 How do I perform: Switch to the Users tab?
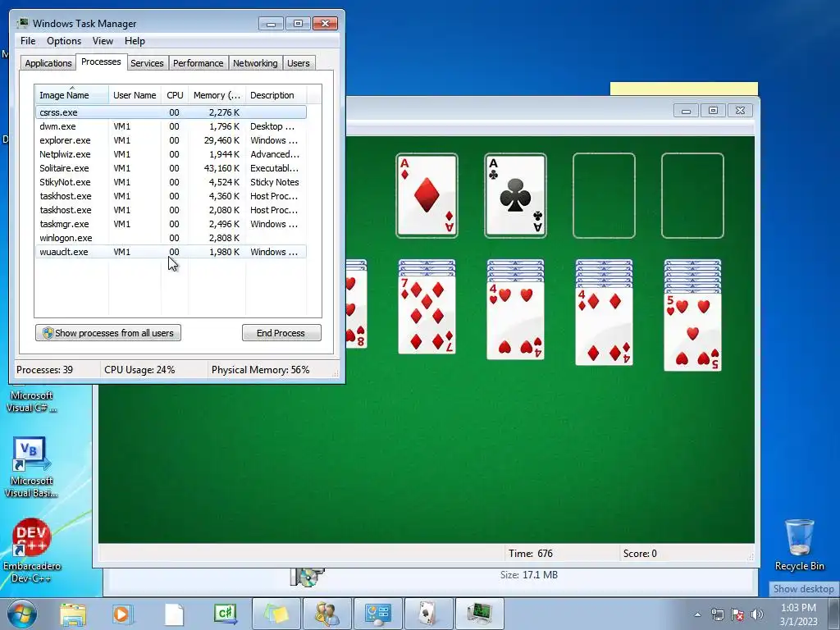click(299, 63)
